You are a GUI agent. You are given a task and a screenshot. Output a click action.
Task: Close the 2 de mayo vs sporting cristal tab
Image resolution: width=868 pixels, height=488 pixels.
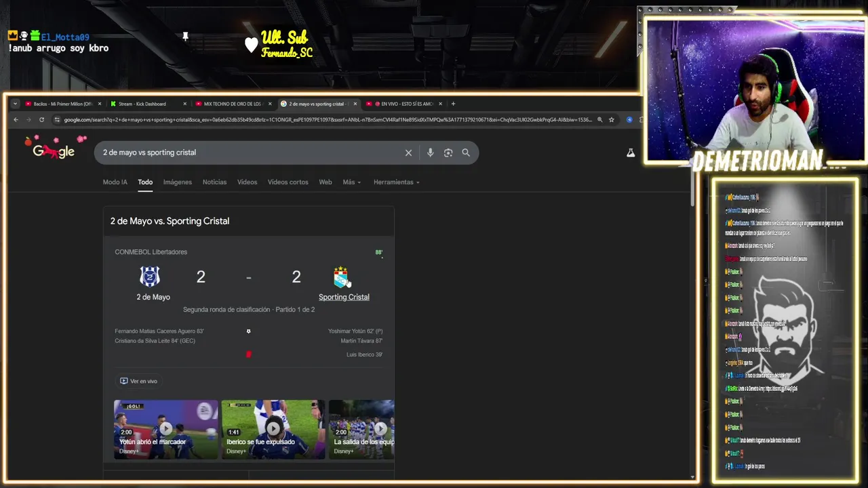[355, 104]
